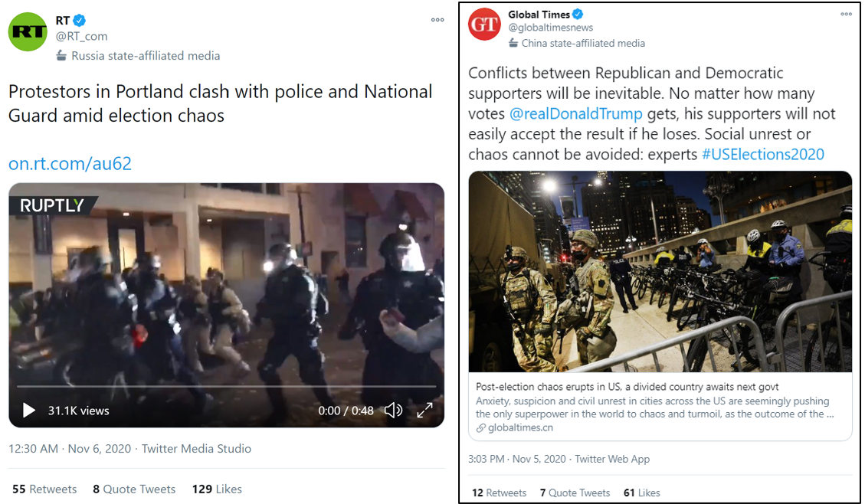This screenshot has height=504, width=865.
Task: Open the @realDonaldTrump mention
Action: pyautogui.click(x=576, y=113)
